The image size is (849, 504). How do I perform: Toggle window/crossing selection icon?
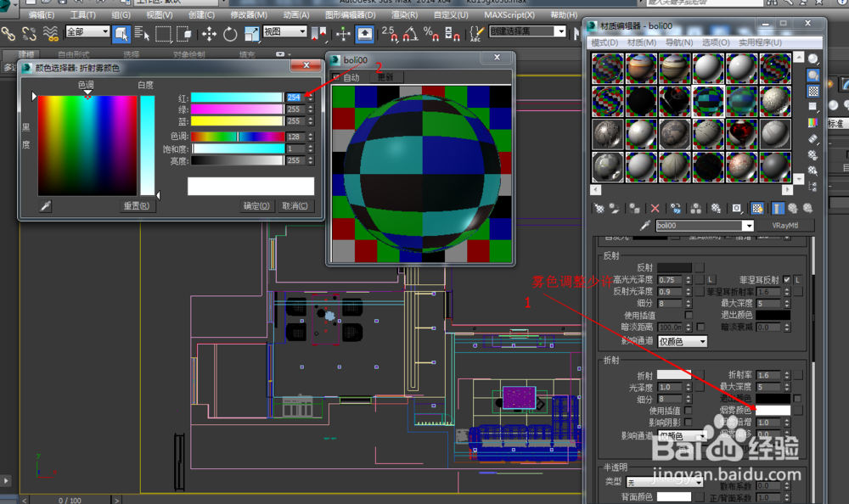(x=184, y=34)
